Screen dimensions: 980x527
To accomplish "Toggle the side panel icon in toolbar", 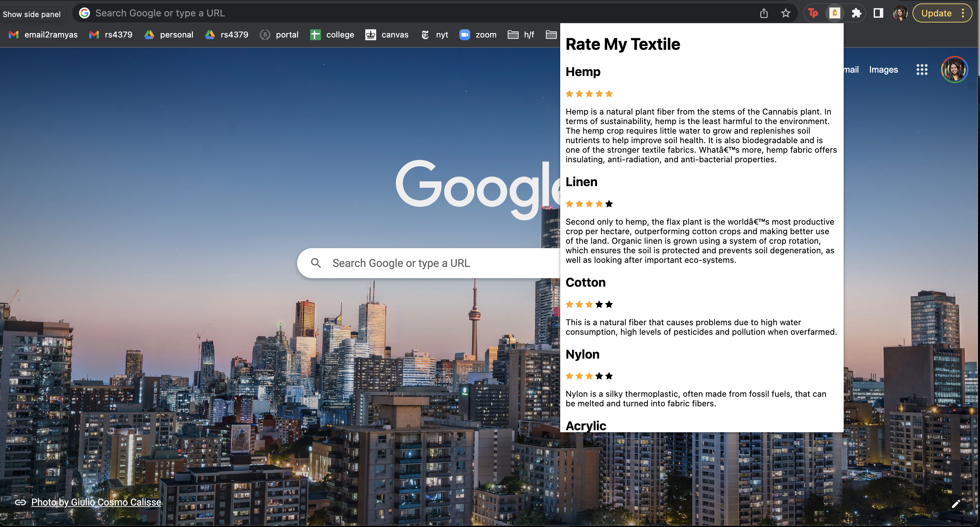I will [x=878, y=13].
